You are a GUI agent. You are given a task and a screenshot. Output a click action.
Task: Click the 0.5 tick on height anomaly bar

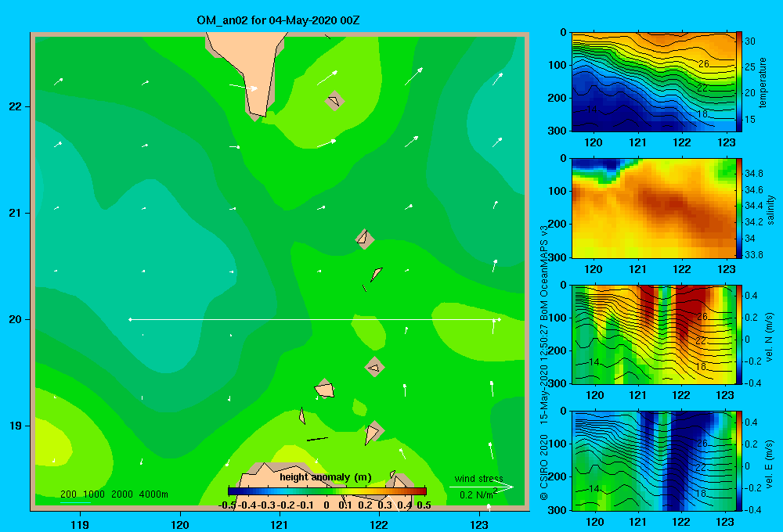pyautogui.click(x=424, y=505)
